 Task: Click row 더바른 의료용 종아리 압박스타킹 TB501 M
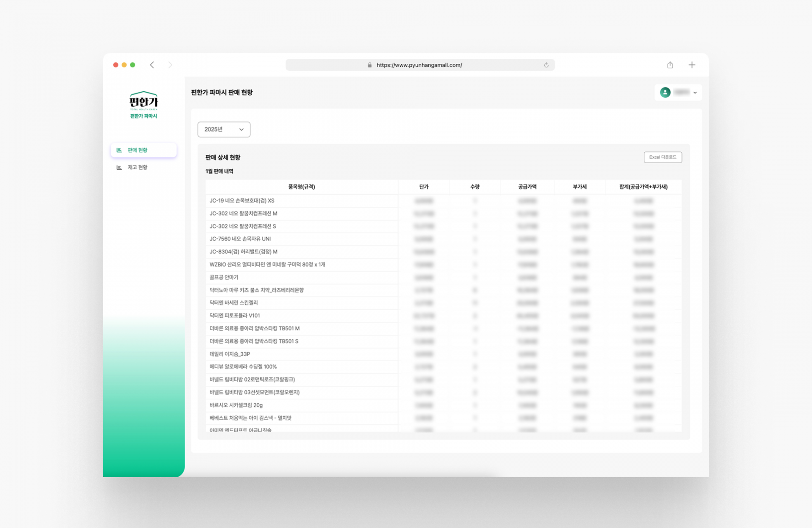pyautogui.click(x=443, y=328)
